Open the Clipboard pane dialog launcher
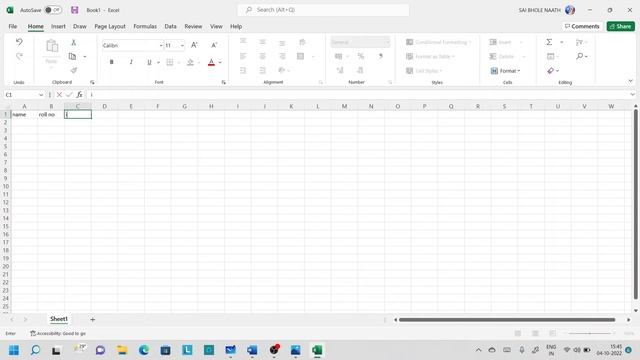Viewport: 640px width, 360px height. coord(92,82)
